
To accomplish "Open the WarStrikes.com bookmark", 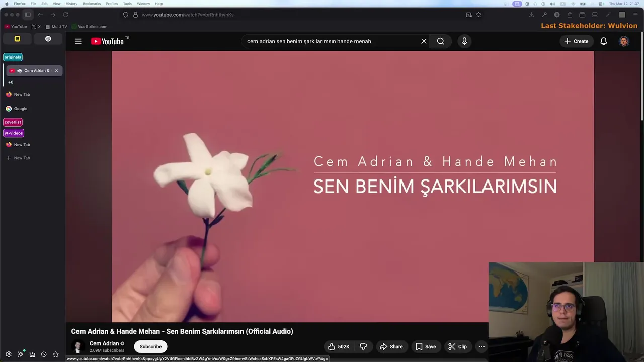I will click(90, 27).
